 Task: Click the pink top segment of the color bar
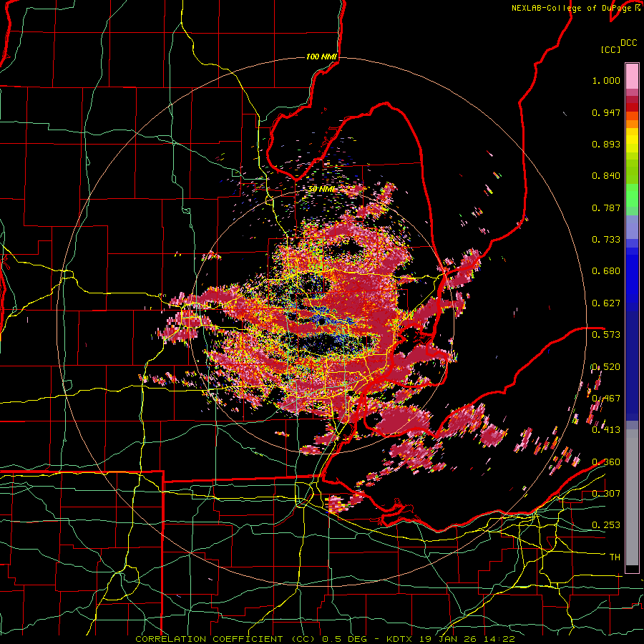[x=632, y=76]
